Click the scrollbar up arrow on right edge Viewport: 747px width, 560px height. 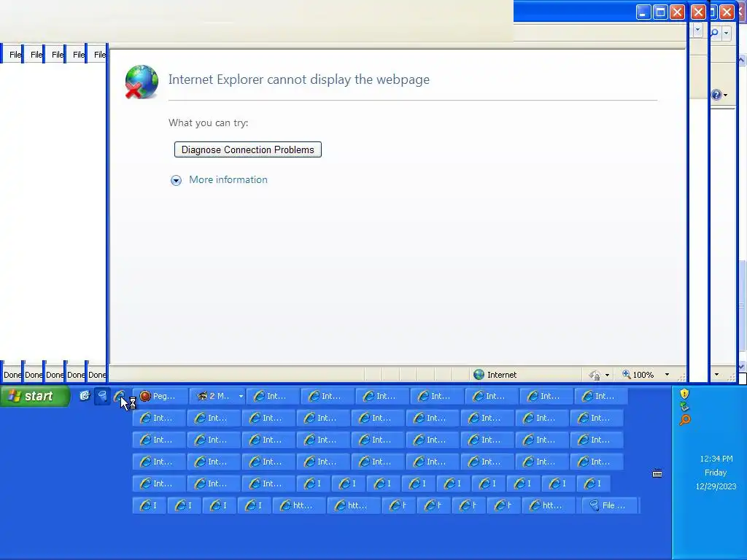742,60
